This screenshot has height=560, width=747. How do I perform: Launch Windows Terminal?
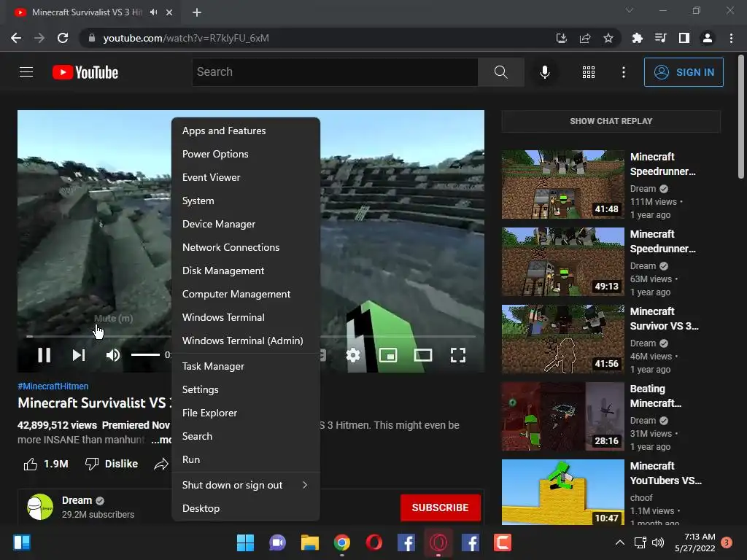pos(245,317)
